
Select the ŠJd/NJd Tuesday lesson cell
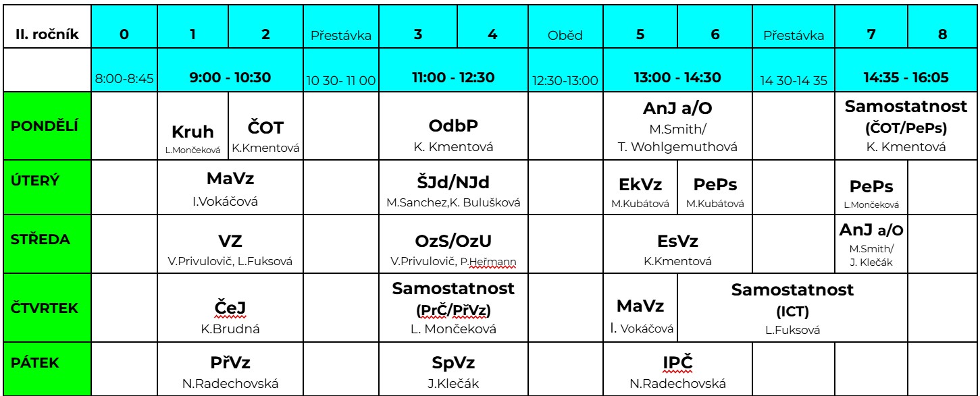point(454,186)
